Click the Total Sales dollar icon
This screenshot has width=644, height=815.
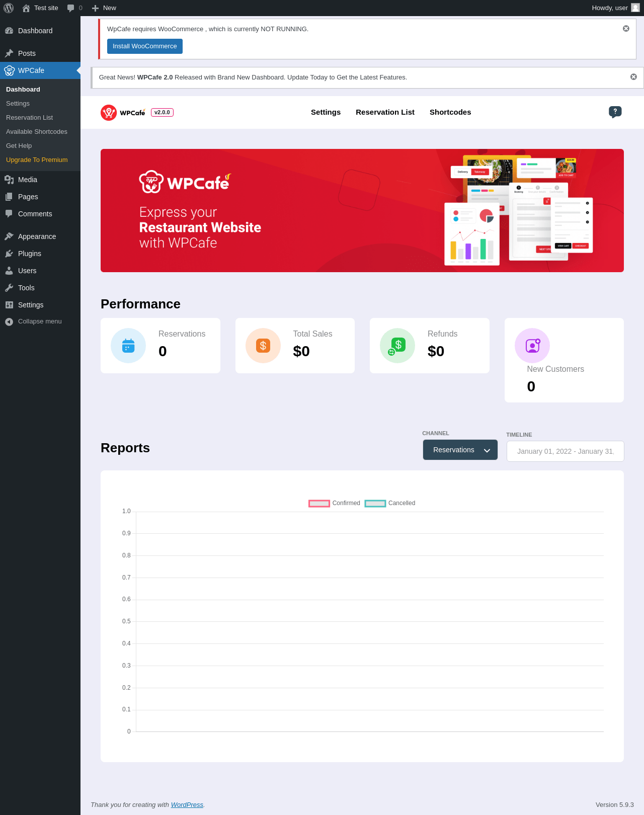pyautogui.click(x=263, y=346)
